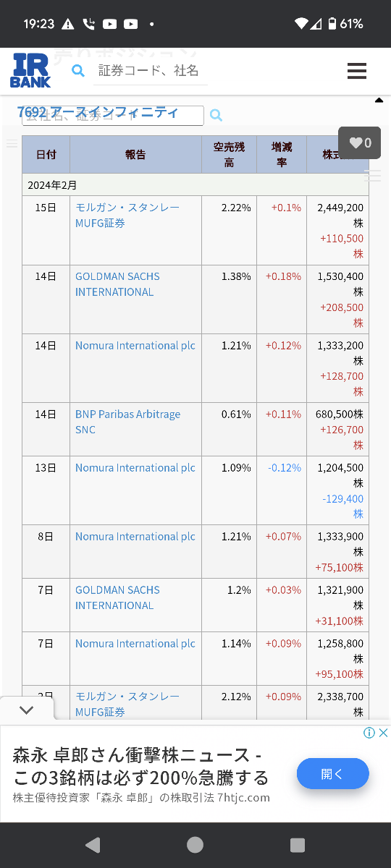The image size is (391, 868).
Task: Tap the search magnifier beside the 証券コード field
Action: (x=78, y=71)
